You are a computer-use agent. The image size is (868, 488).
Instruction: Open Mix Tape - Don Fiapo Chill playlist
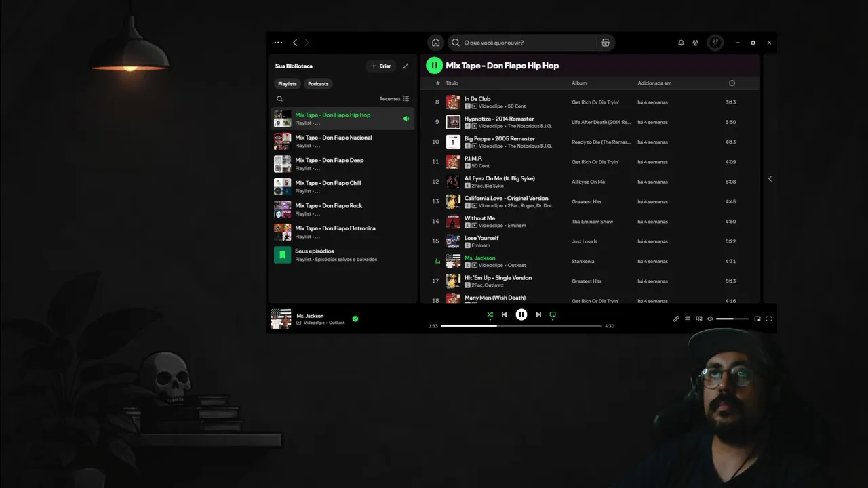pyautogui.click(x=342, y=186)
